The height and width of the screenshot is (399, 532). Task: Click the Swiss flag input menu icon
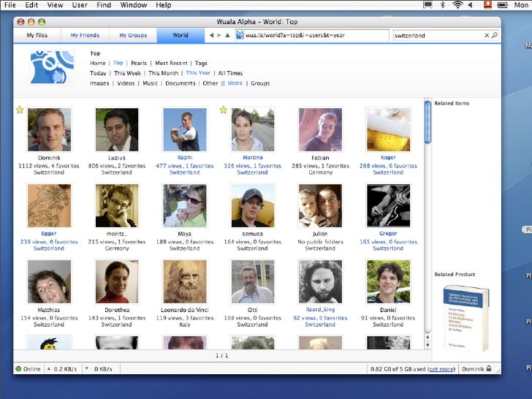pyautogui.click(x=487, y=4)
